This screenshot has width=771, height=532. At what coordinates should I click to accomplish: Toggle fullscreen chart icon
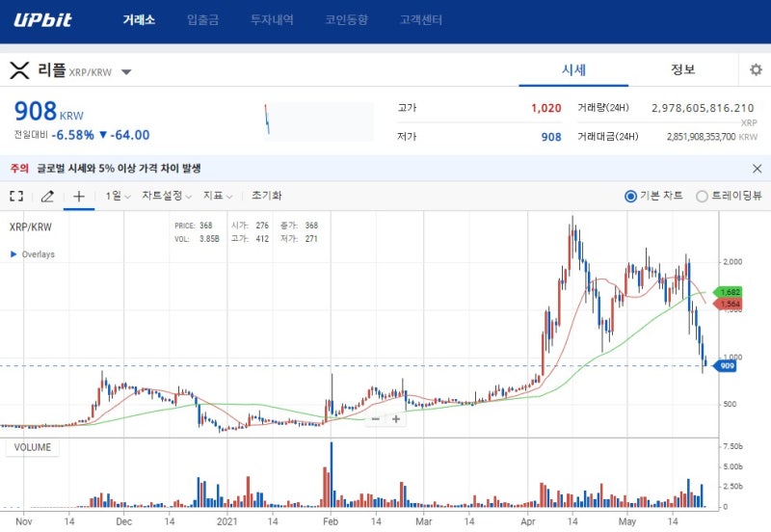click(16, 197)
